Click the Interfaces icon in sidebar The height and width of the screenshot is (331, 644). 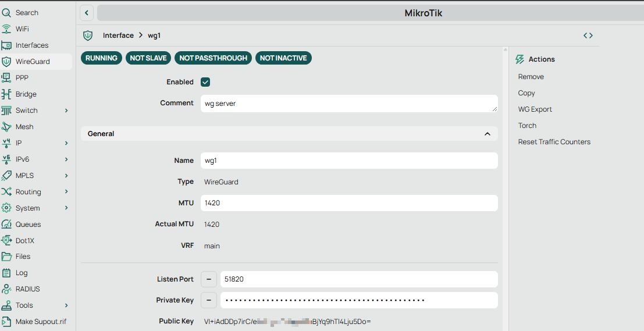(x=6, y=45)
